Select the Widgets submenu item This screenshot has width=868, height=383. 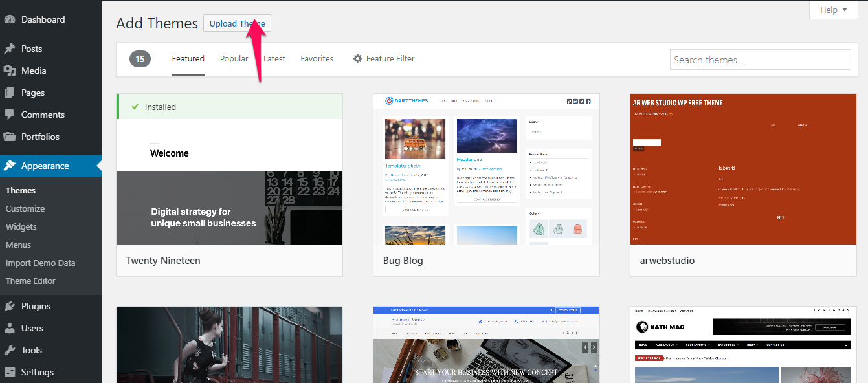pyautogui.click(x=21, y=226)
